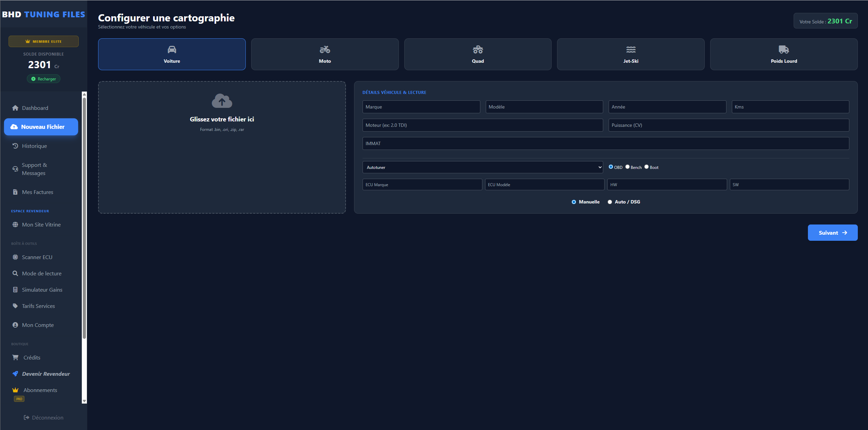Open Mon Site Vitrine globe icon
This screenshot has height=430, width=868.
point(15,224)
